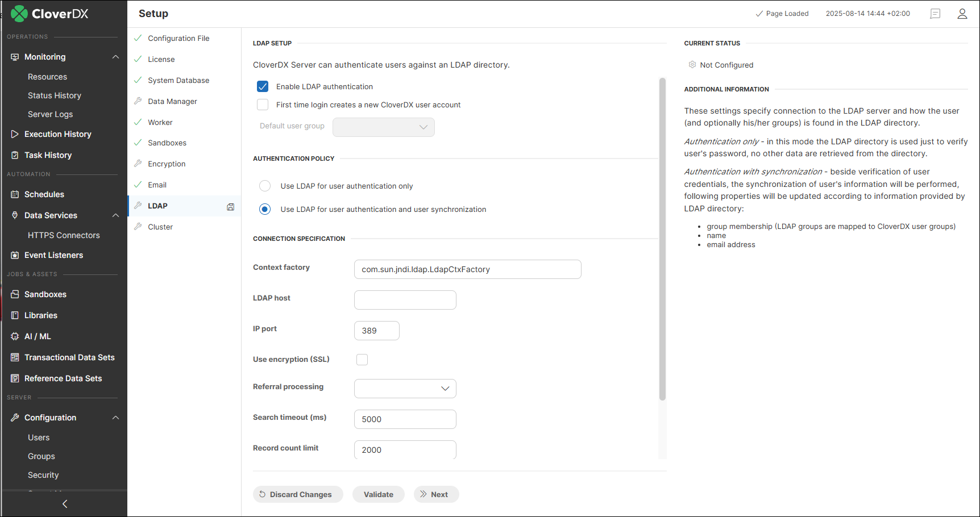Click the CloverDX logo
The height and width of the screenshot is (517, 980).
[48, 13]
